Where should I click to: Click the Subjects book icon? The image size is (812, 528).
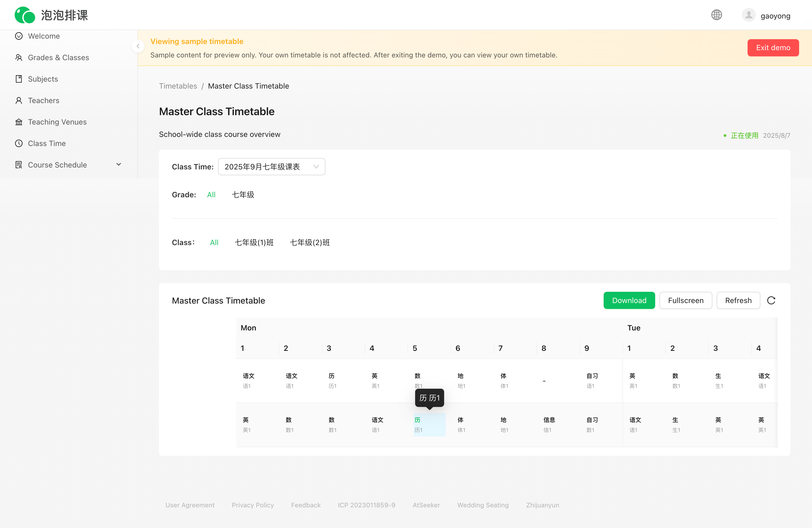19,79
